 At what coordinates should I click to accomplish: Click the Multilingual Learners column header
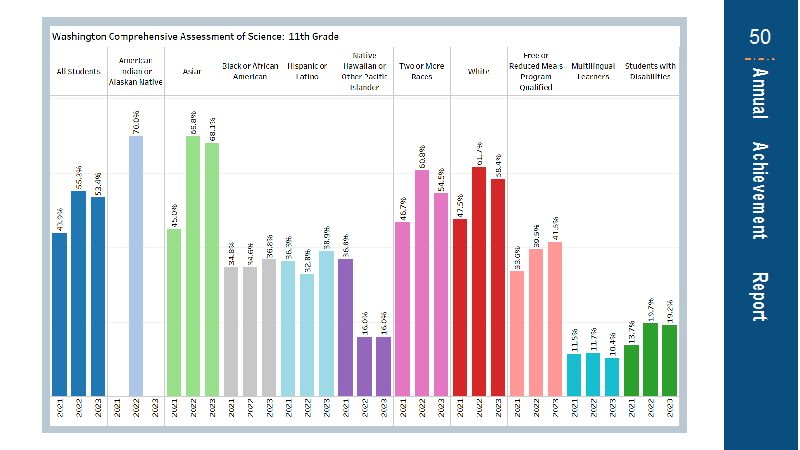pyautogui.click(x=593, y=71)
